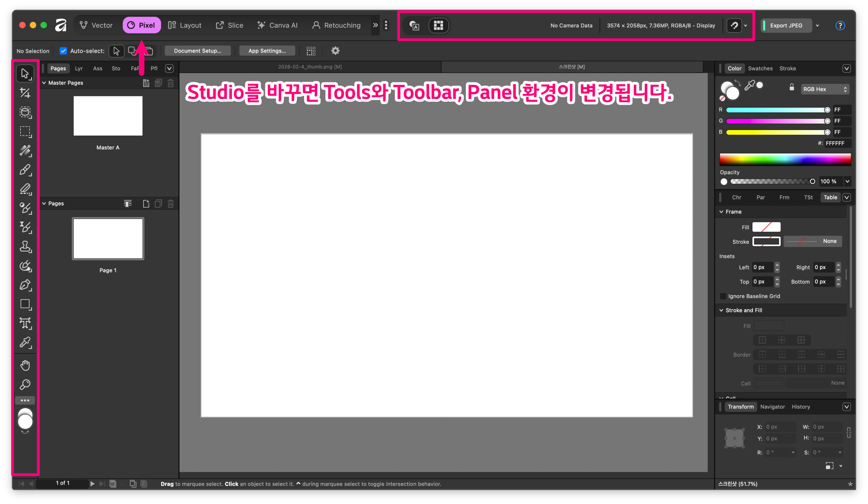Collapse the Stroke and Fill section

pyautogui.click(x=721, y=310)
